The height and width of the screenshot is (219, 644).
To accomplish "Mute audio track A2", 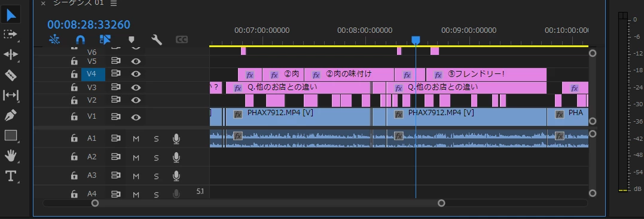I will (136, 158).
